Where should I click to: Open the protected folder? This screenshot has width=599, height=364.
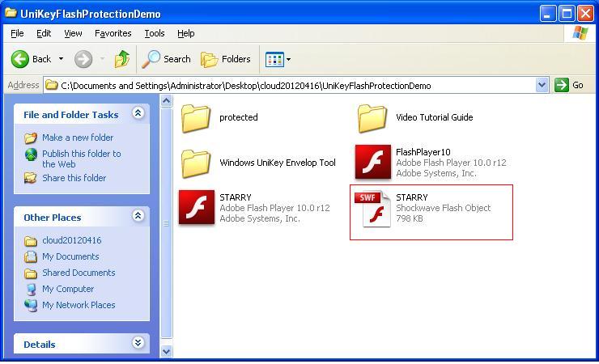[196, 118]
